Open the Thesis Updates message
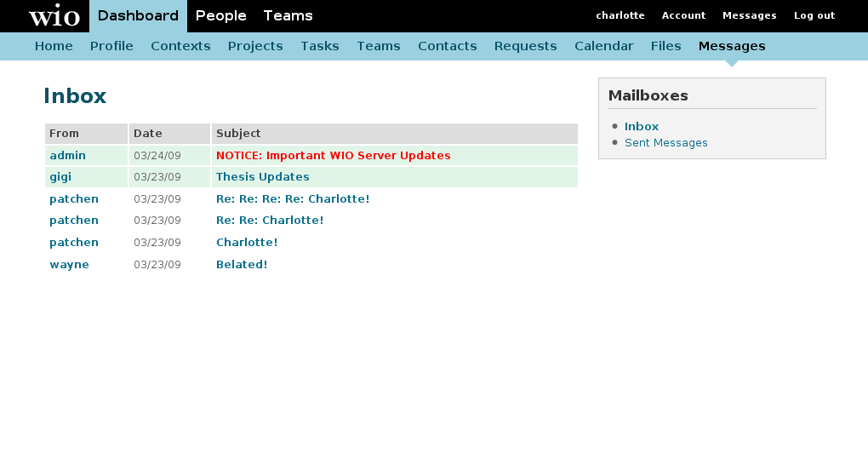The image size is (868, 465). click(262, 177)
